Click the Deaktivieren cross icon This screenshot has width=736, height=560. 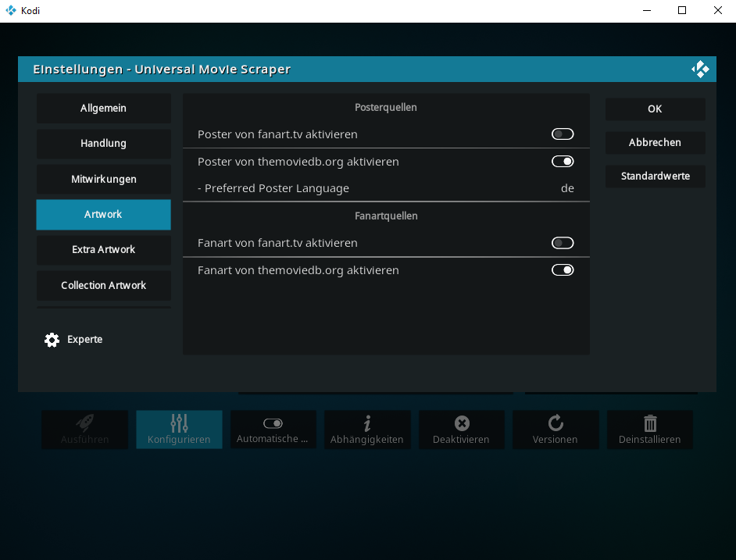pyautogui.click(x=462, y=423)
